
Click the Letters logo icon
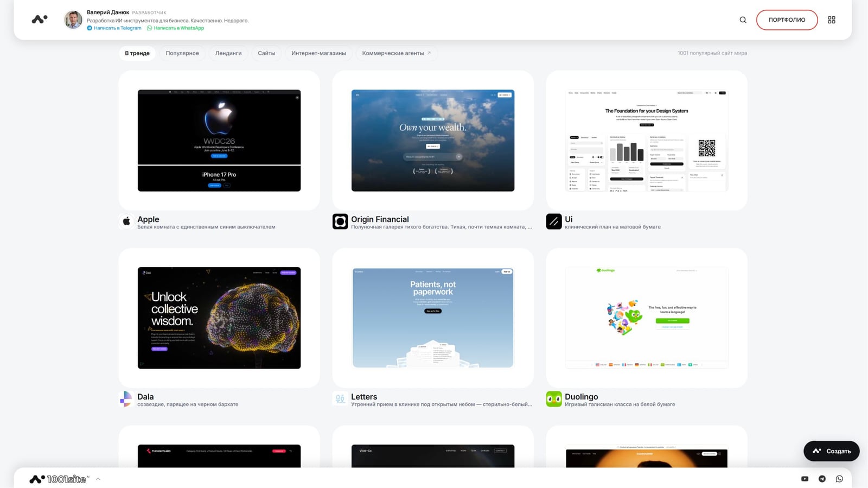340,399
